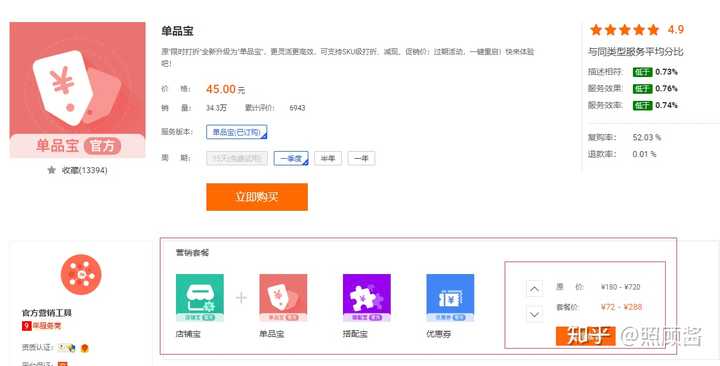Open the 官方营销工具 provider name
Viewport: 720px width, 366px height.
click(47, 313)
